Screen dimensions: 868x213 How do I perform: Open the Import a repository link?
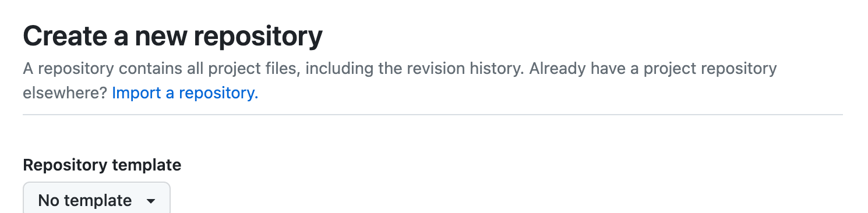click(185, 93)
